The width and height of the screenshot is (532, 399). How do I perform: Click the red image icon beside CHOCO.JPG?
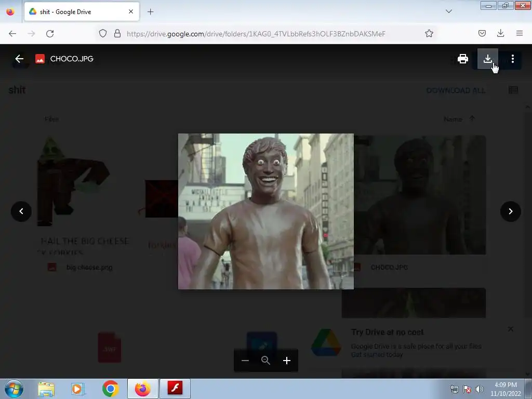(40, 59)
